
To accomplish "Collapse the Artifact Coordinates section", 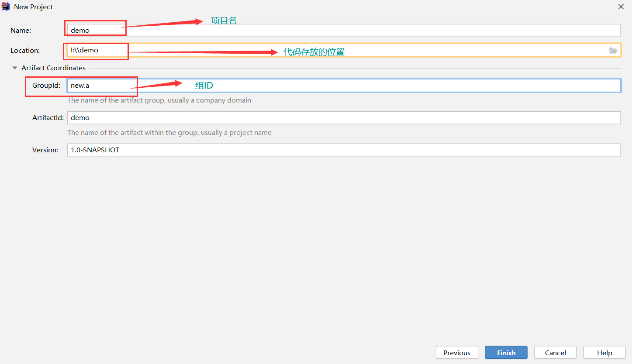I will [x=15, y=68].
